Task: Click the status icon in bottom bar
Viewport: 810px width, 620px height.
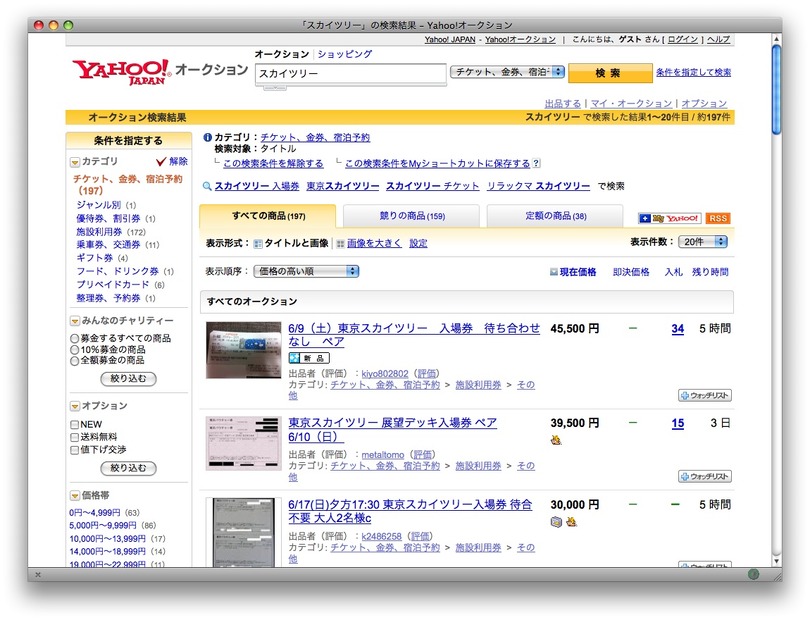Action: pos(754,574)
